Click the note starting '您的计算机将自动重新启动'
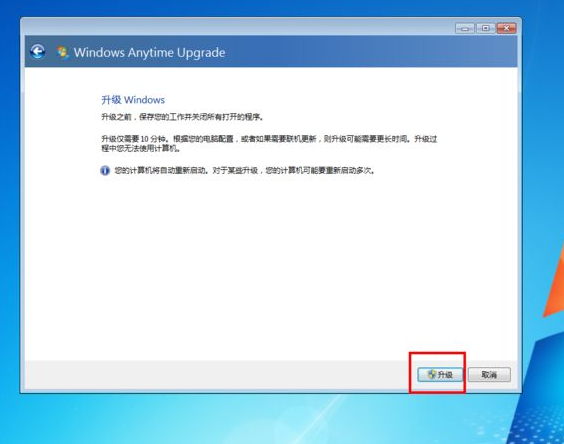The width and height of the screenshot is (564, 444). [x=245, y=171]
